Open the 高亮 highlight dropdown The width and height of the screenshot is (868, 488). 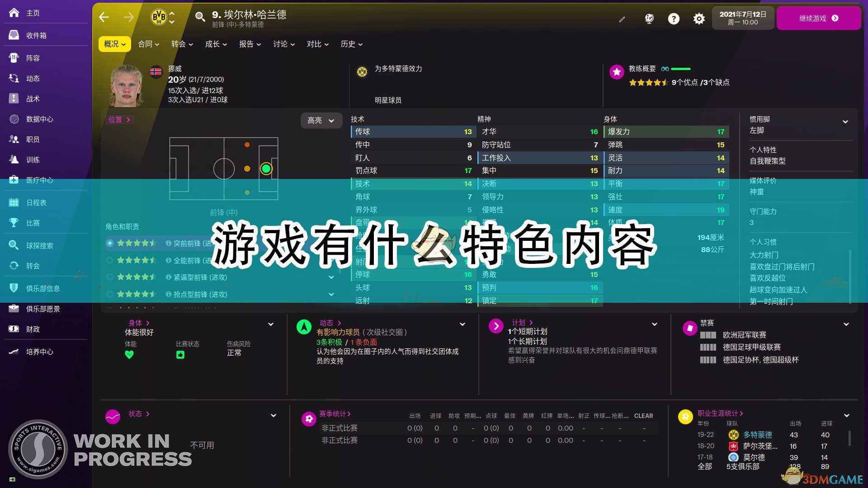(x=321, y=120)
